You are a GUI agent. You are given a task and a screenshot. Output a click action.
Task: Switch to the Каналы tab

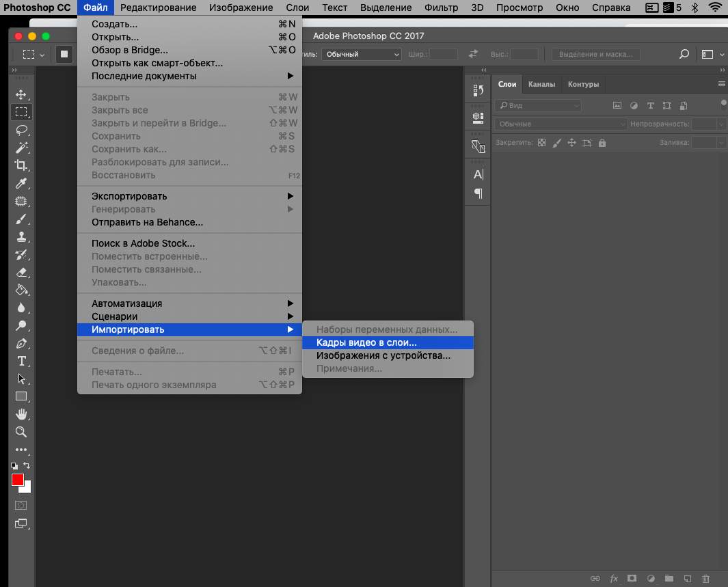pyautogui.click(x=541, y=85)
